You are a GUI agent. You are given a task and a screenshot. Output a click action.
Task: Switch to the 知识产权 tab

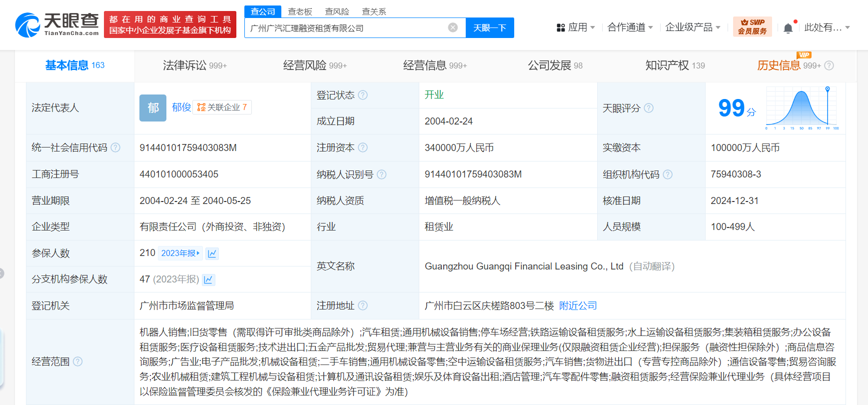675,65
